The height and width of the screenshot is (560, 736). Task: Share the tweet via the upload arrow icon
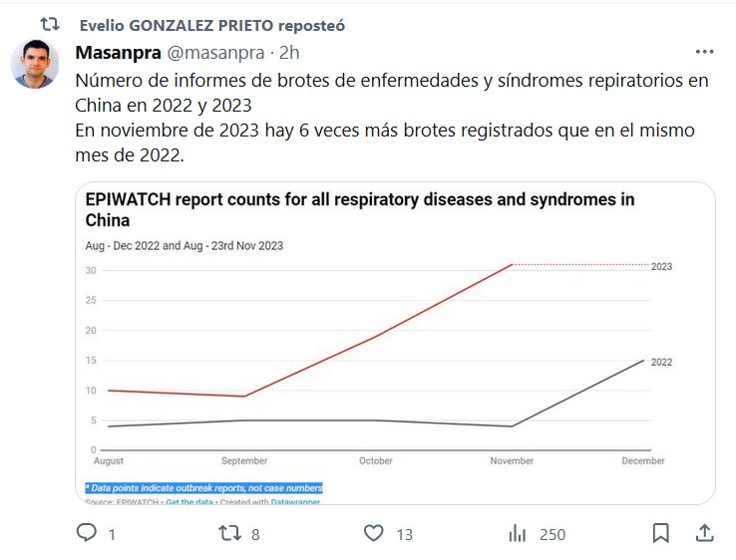[703, 534]
